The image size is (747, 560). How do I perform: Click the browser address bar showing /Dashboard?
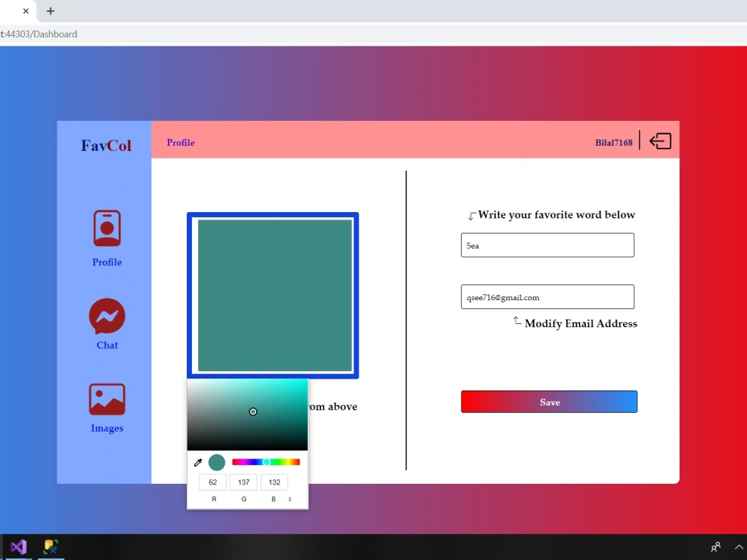pos(373,34)
